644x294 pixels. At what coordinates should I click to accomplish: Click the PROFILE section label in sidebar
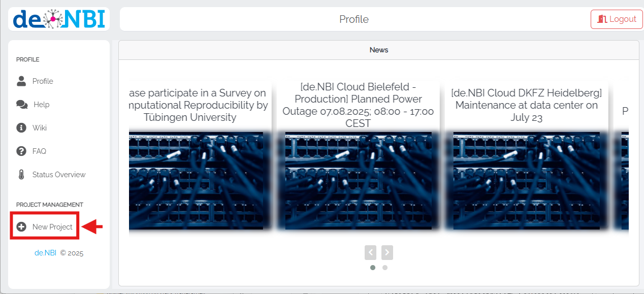pos(28,59)
